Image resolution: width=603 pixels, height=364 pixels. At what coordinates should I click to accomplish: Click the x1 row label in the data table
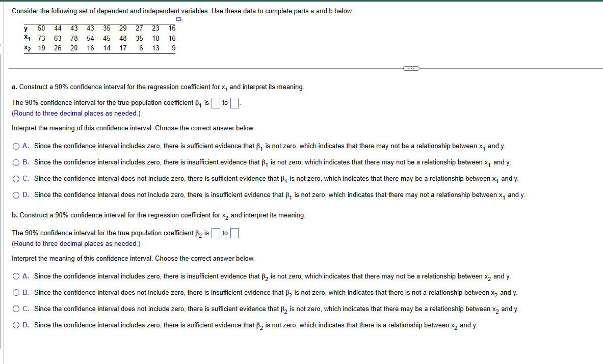tap(27, 38)
